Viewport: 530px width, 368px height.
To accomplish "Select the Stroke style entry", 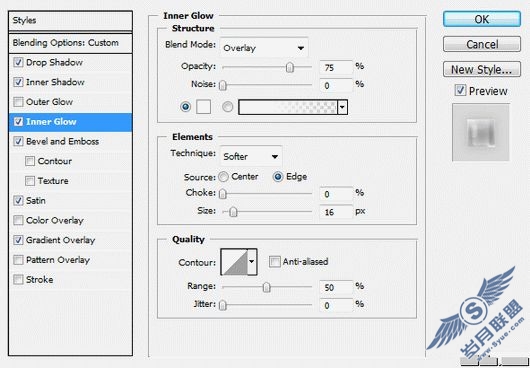I will (x=40, y=279).
